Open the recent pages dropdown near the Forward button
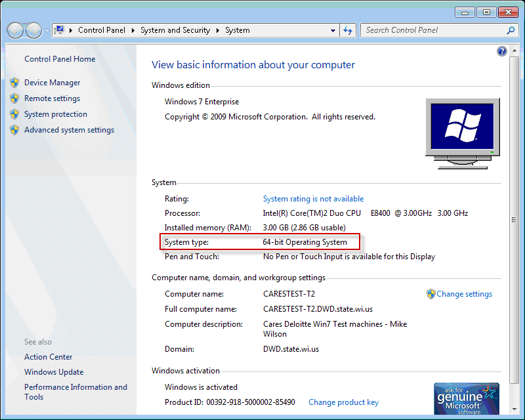Image resolution: width=525 pixels, height=420 pixels. 47,31
